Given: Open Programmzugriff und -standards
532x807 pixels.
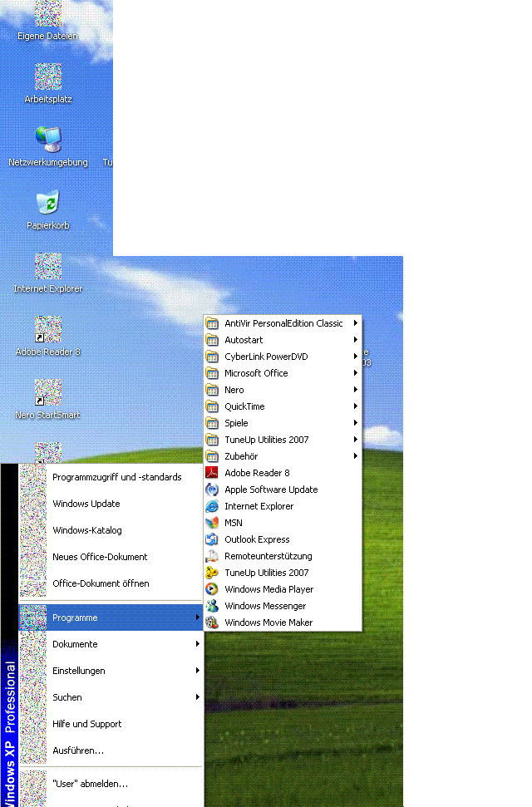Looking at the screenshot, I should point(111,477).
